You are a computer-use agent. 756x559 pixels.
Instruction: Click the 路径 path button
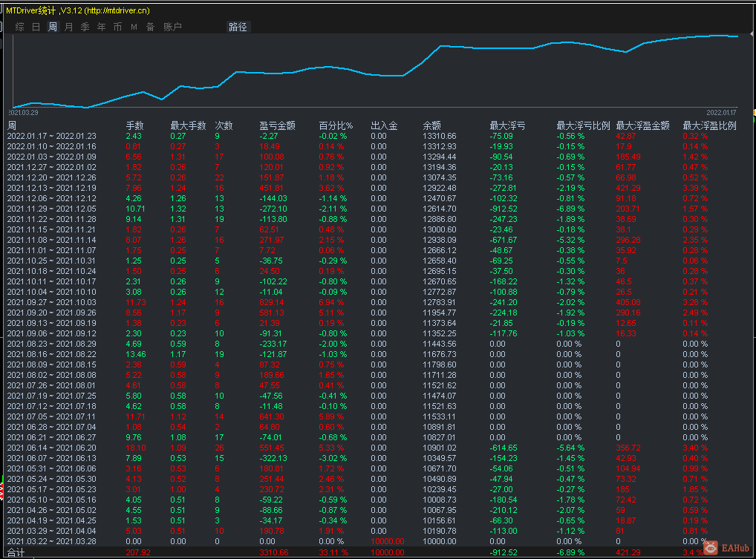point(238,27)
